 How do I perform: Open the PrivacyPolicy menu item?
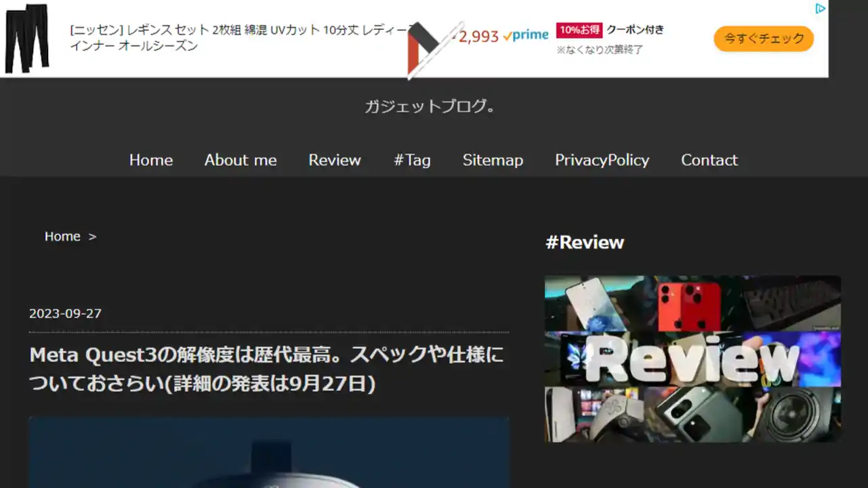point(602,160)
